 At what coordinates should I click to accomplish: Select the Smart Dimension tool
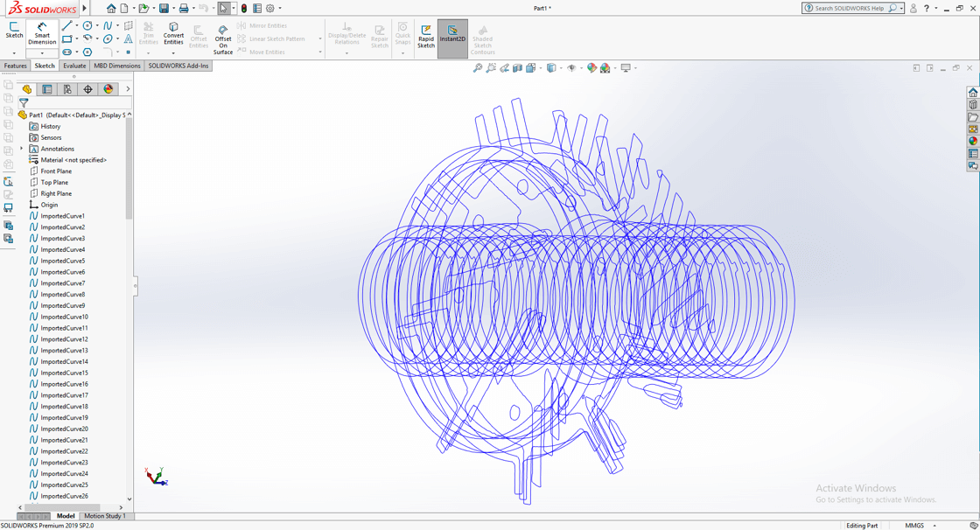point(42,34)
